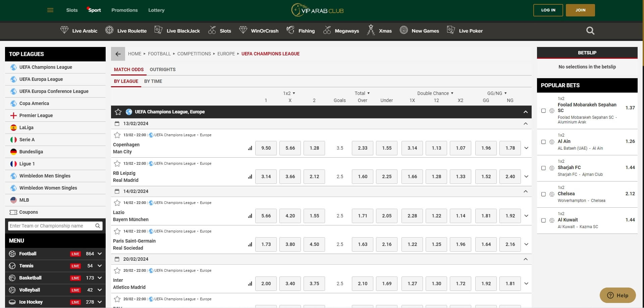
Task: Click the team or championship search field
Action: (52, 226)
